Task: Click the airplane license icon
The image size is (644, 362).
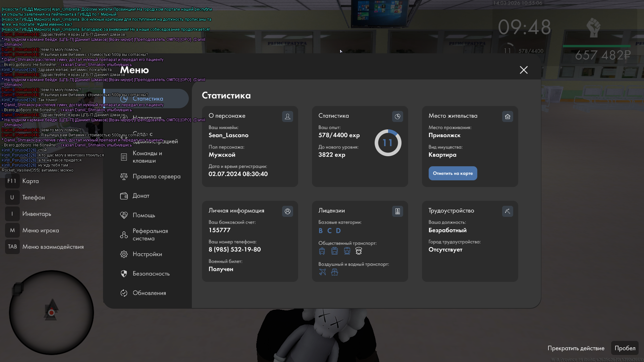Action: [x=322, y=272]
